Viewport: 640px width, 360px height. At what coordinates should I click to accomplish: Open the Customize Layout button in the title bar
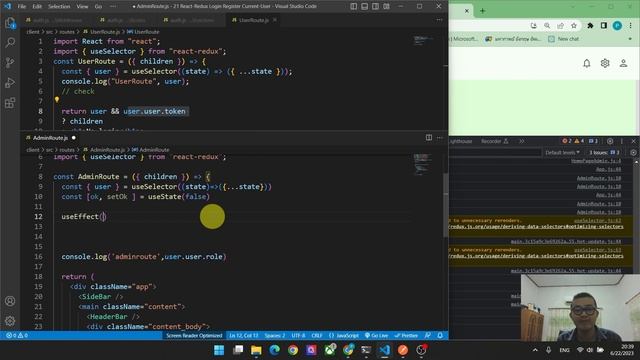tap(386, 6)
